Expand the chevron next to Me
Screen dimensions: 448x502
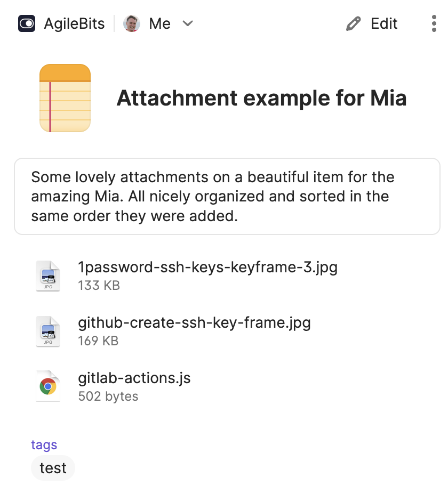point(188,23)
